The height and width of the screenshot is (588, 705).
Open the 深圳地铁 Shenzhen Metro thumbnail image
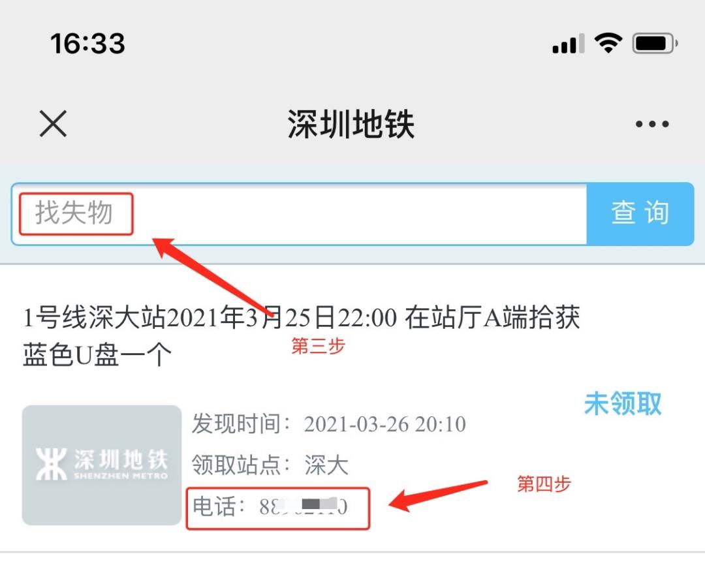click(x=102, y=465)
